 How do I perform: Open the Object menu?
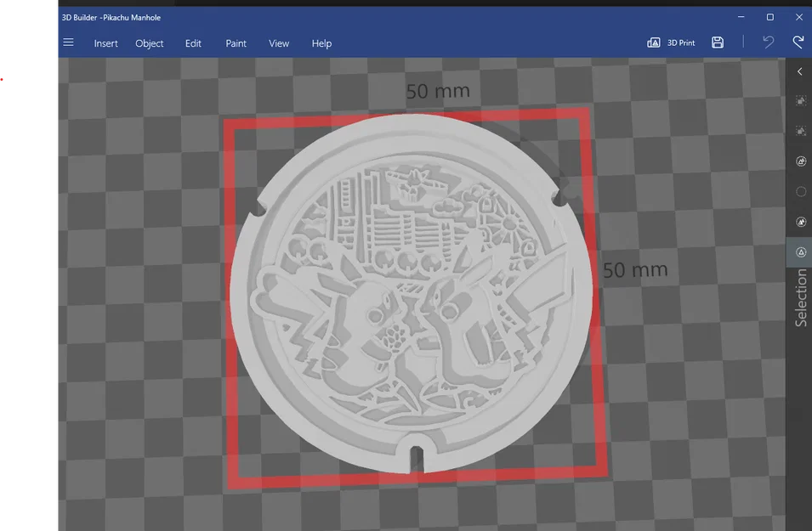[149, 43]
